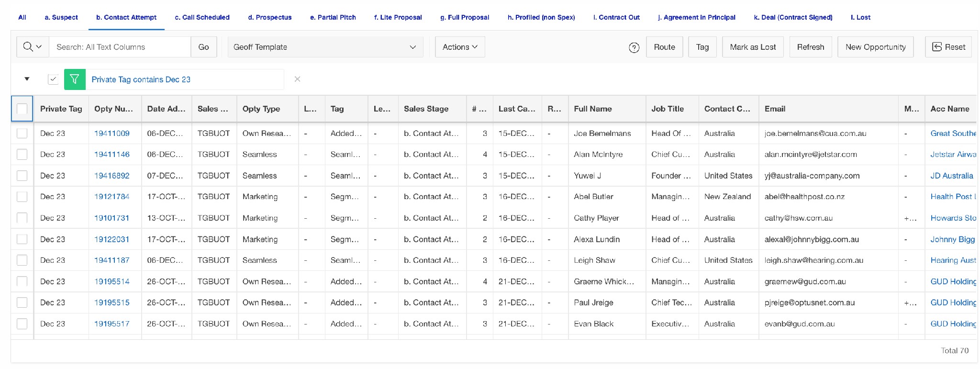Viewport: 980px width, 369px height.
Task: Select the Joe Bemelmans row checkbox
Action: point(22,134)
